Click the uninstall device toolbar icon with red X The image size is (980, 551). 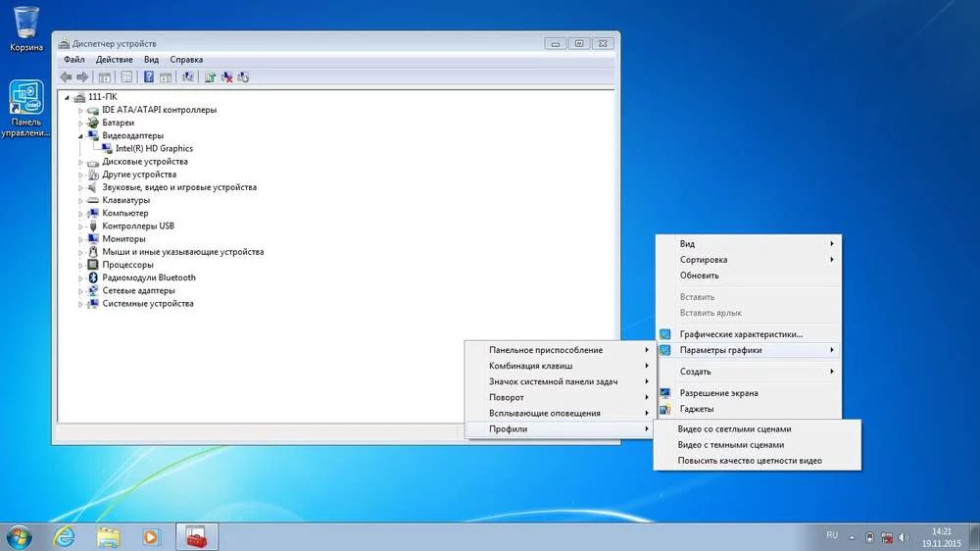[x=226, y=76]
